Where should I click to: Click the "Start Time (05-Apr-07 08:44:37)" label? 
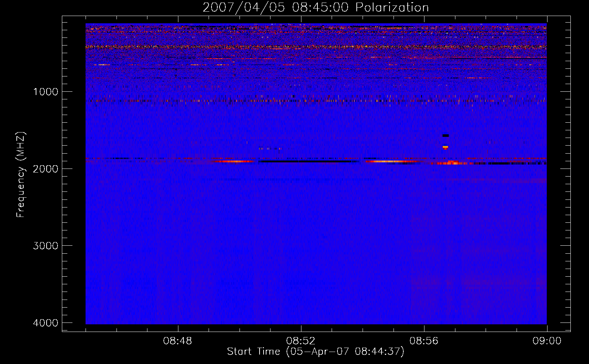[316, 352]
